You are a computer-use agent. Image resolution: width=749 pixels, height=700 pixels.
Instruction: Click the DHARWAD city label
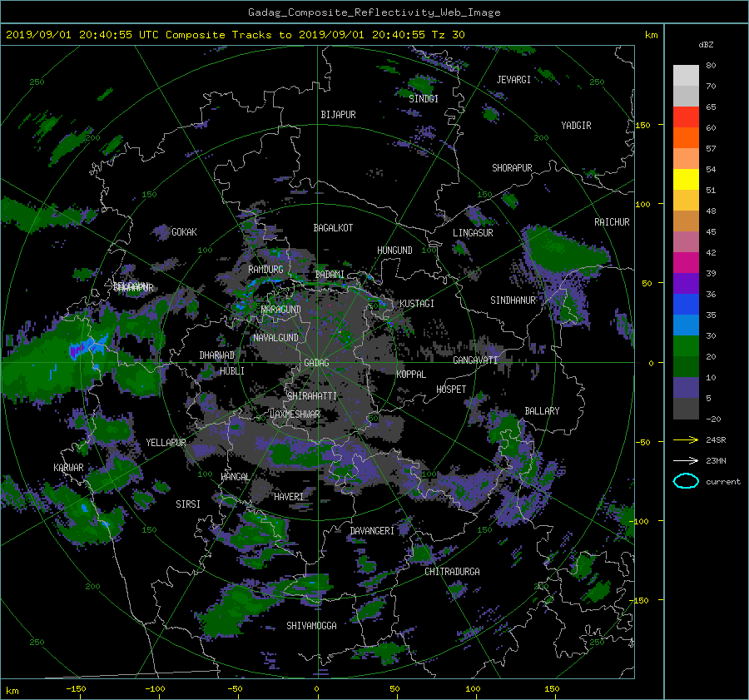coord(217,355)
